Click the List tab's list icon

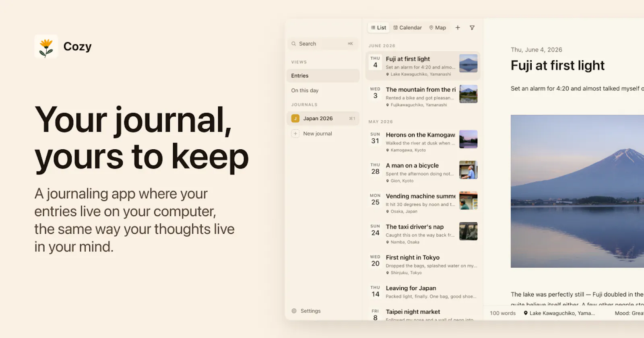(x=373, y=28)
